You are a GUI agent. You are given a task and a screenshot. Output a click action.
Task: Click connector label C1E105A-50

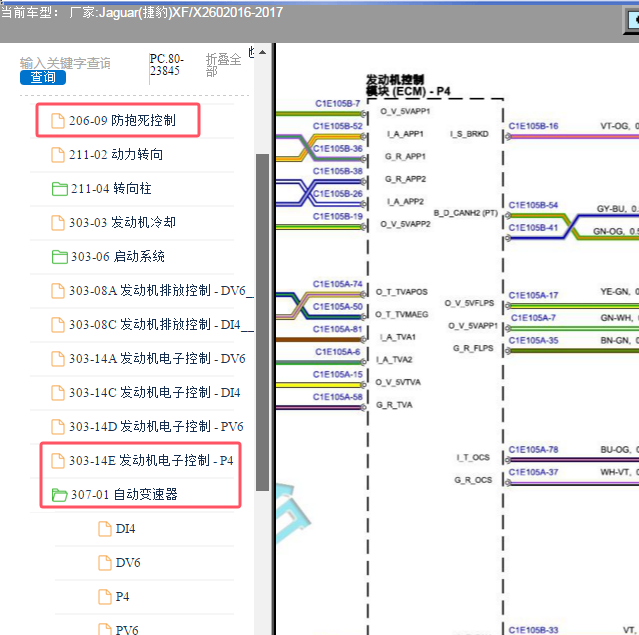point(338,306)
